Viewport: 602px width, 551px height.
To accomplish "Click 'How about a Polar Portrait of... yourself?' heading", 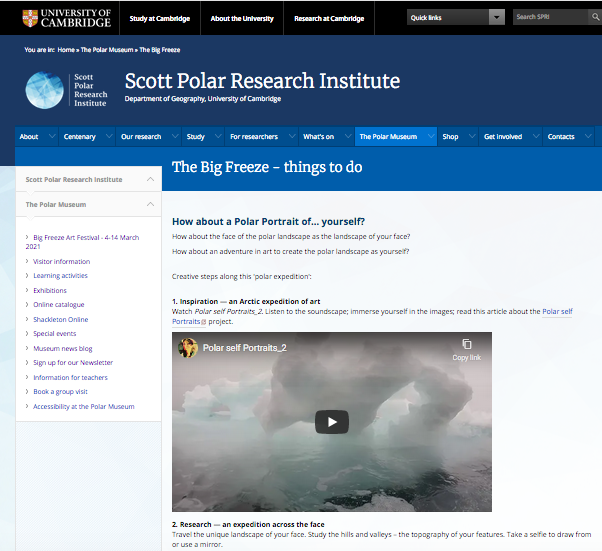I will click(x=268, y=222).
